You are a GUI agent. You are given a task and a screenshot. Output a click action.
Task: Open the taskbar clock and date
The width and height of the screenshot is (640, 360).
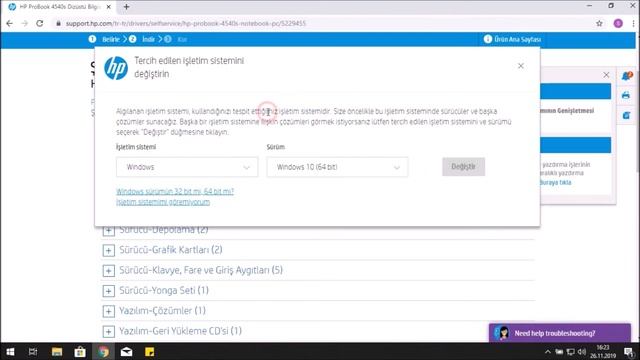pyautogui.click(x=603, y=351)
